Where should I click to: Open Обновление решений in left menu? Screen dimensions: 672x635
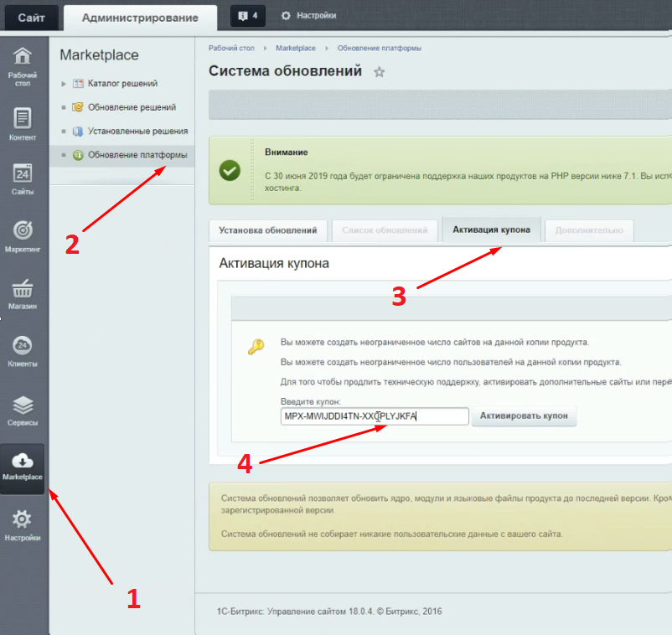click(x=132, y=107)
